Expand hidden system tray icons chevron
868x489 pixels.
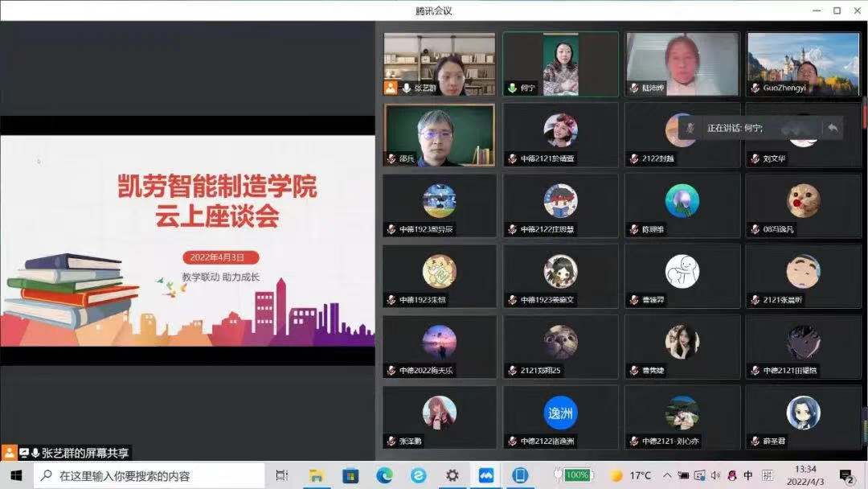point(667,475)
